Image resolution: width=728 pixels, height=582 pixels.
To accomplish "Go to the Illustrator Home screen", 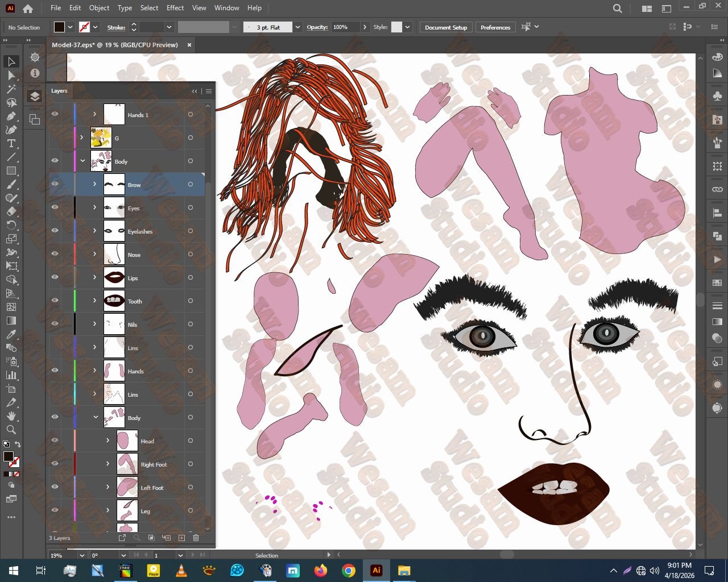I will tap(28, 9).
